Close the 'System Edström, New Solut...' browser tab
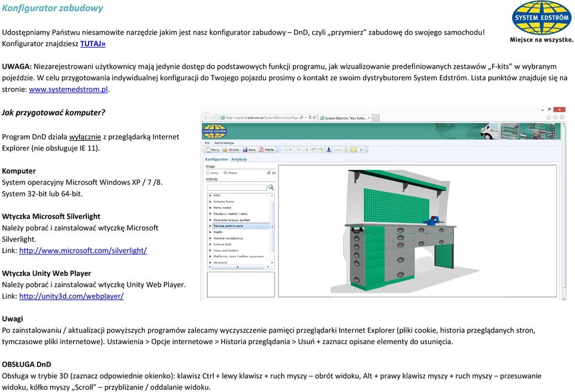This screenshot has width=575, height=392. (x=369, y=118)
